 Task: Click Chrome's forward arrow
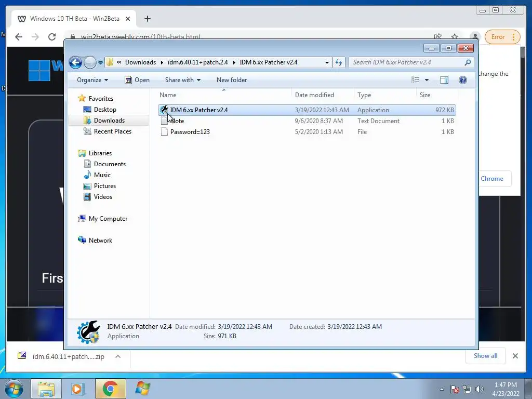pyautogui.click(x=35, y=37)
